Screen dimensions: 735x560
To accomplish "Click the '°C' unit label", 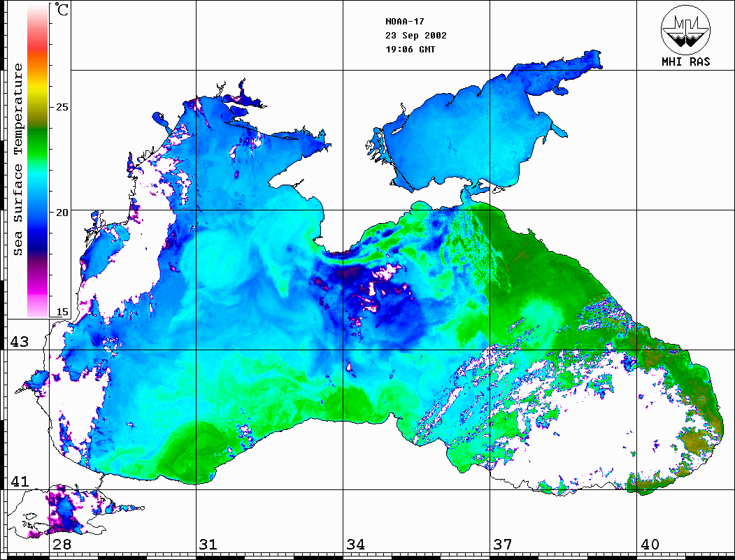I will pyautogui.click(x=62, y=9).
